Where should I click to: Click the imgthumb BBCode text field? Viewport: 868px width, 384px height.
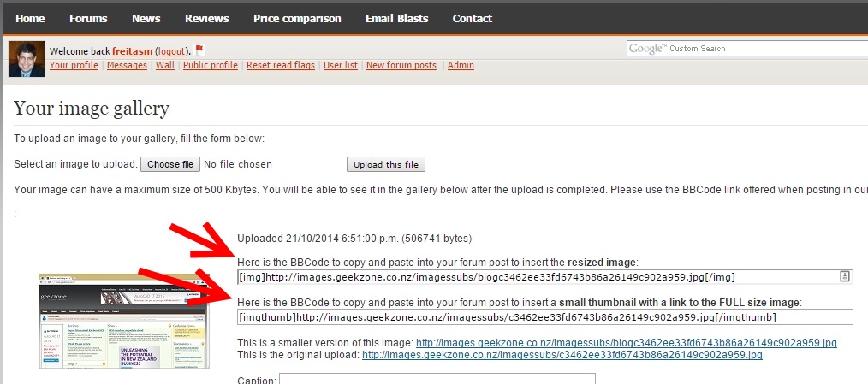[544, 317]
